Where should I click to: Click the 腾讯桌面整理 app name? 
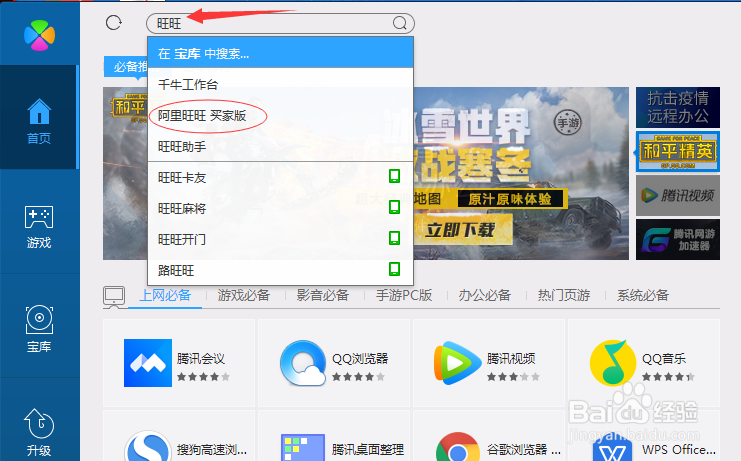click(x=368, y=449)
